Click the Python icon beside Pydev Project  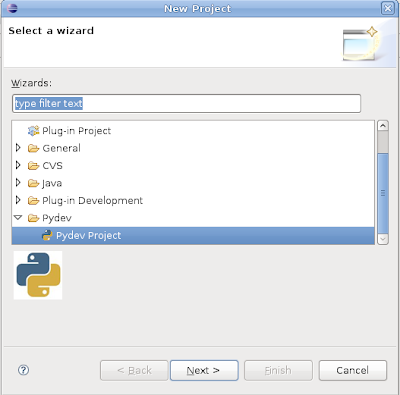pyautogui.click(x=47, y=235)
